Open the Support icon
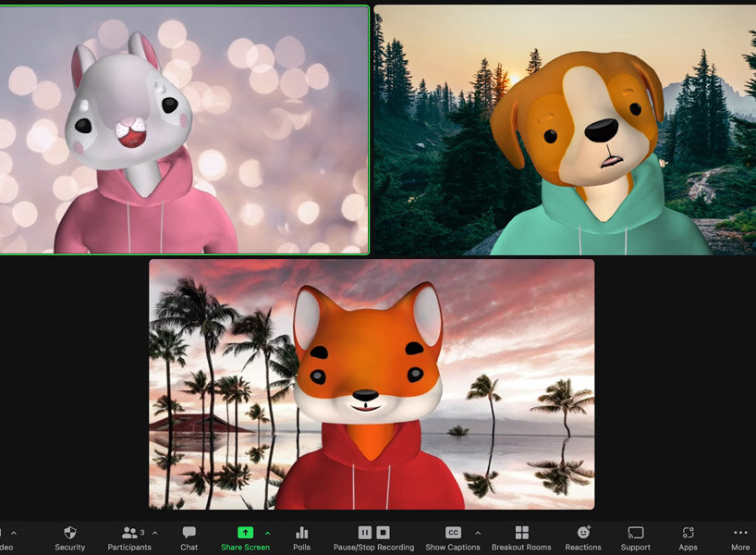The height and width of the screenshot is (555, 756). coord(635,533)
